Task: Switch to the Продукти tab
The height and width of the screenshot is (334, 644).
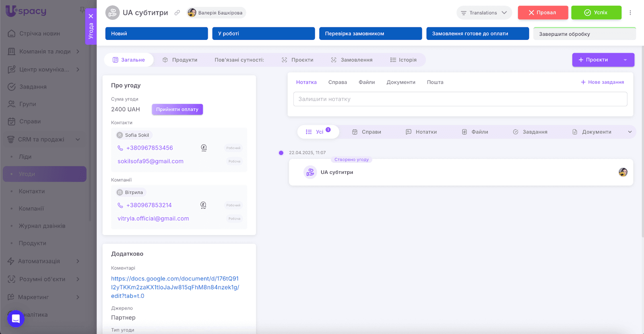Action: 180,60
